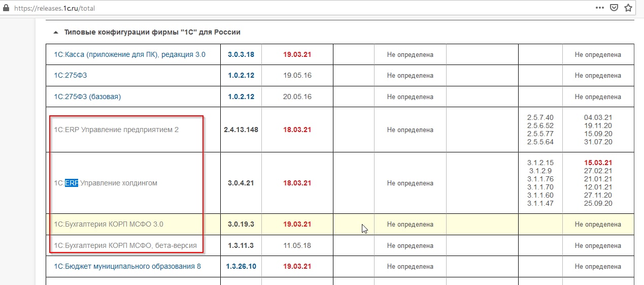644x285 pixels.
Task: Click date 20.05.16
Action: 297,97
